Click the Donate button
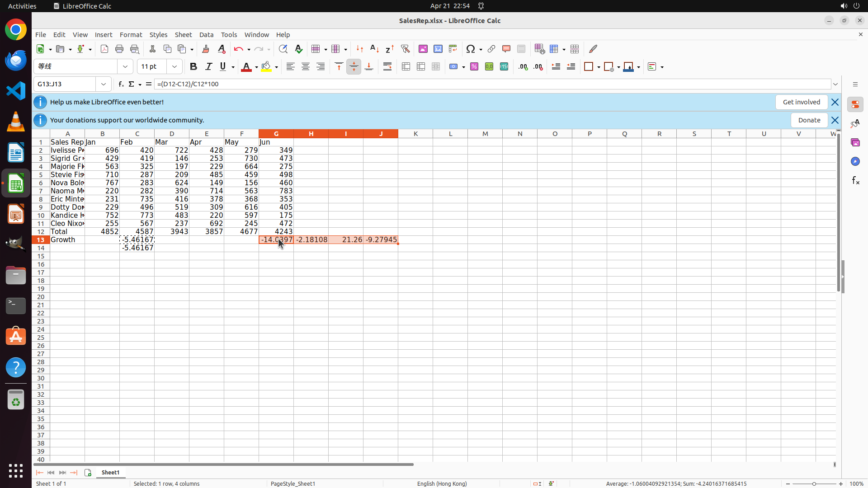Image resolution: width=868 pixels, height=488 pixels. (x=809, y=120)
